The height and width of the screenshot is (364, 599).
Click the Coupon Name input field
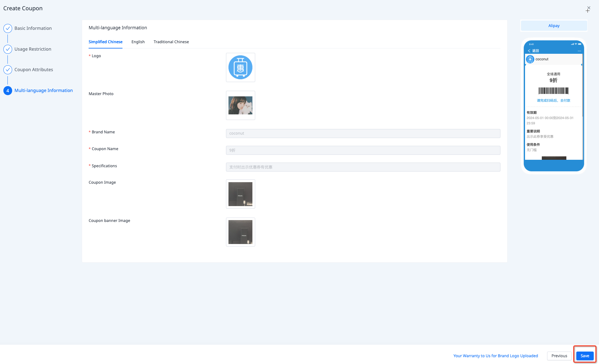[x=363, y=150]
